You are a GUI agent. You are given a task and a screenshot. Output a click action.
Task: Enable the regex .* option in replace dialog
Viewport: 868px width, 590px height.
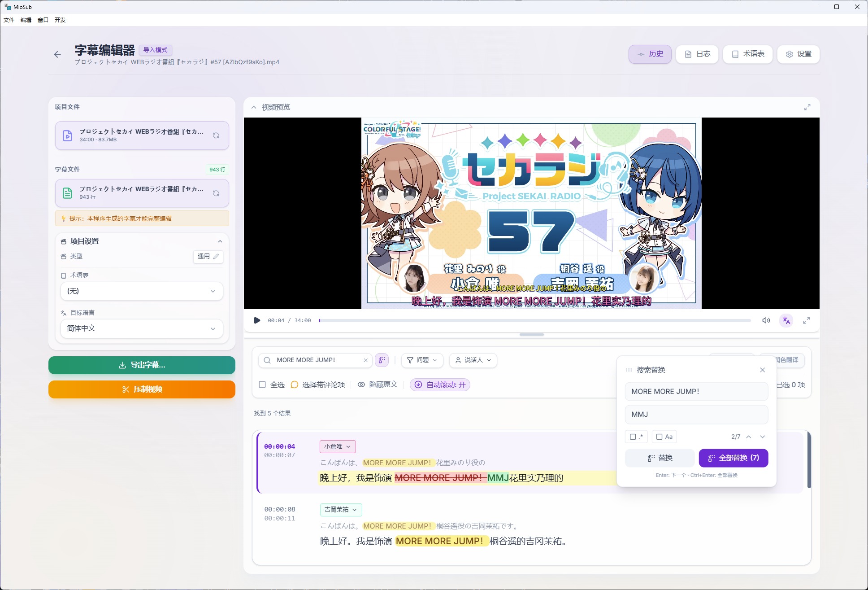tap(634, 436)
